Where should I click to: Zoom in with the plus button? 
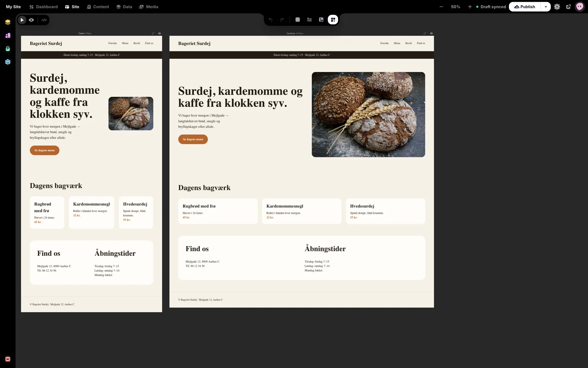click(x=470, y=7)
